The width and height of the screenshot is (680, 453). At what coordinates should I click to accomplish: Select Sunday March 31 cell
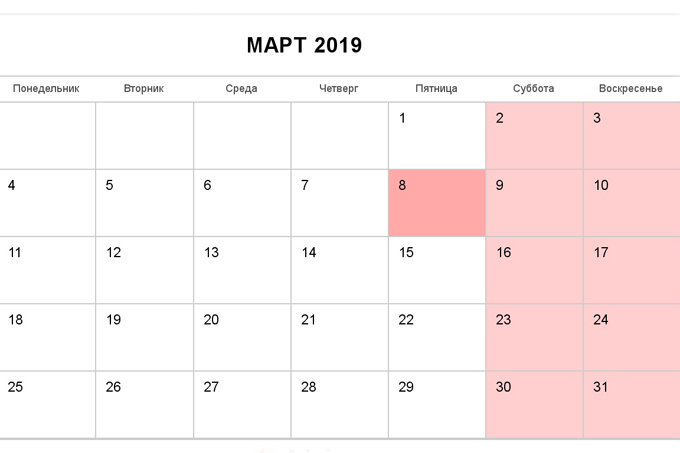coord(632,404)
